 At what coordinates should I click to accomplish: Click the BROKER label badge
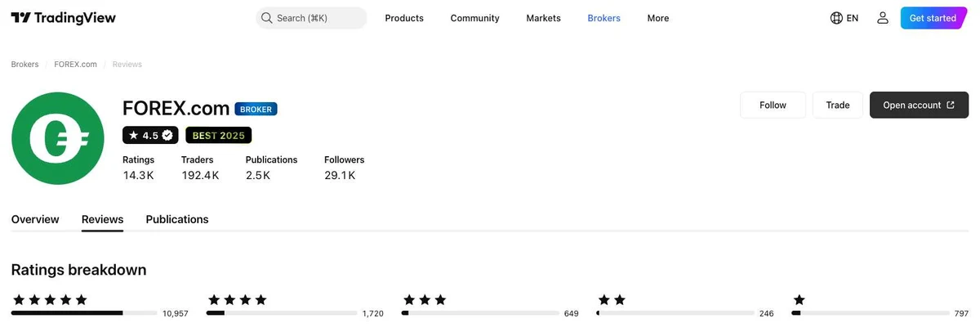point(256,109)
